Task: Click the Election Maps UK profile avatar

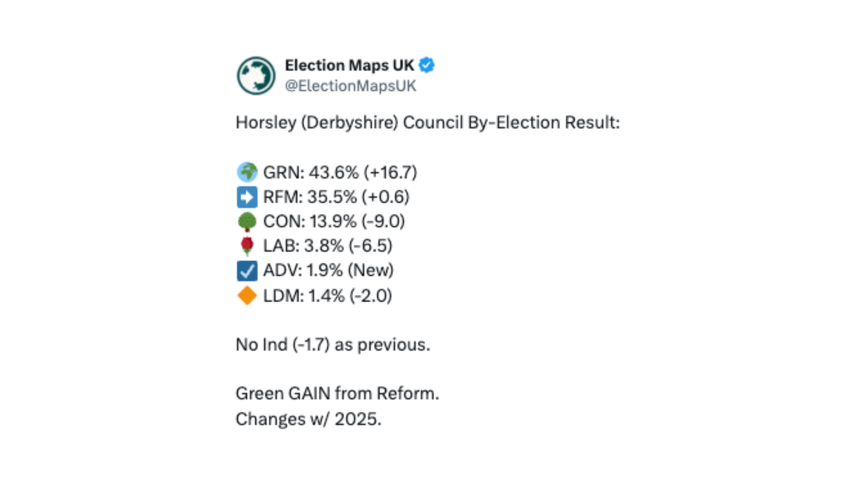Action: [256, 75]
